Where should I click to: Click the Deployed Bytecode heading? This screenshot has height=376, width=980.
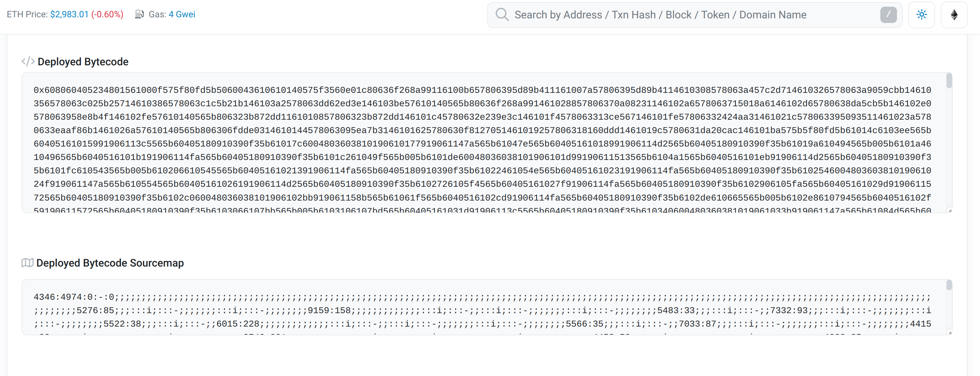83,61
